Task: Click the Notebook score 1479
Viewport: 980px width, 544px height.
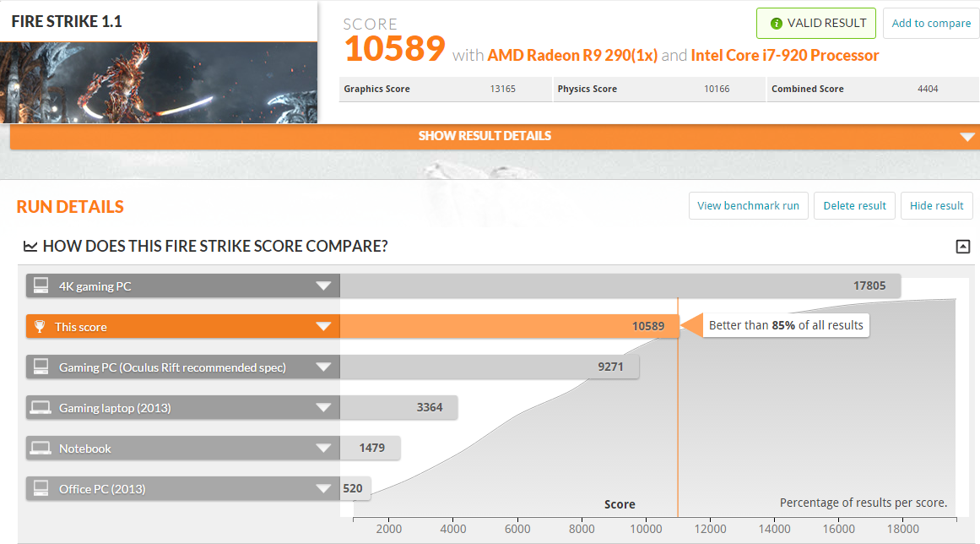Action: click(x=372, y=449)
